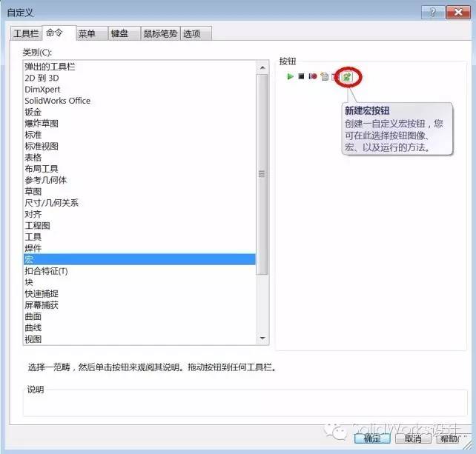
Task: Click the category list scroll down arrow
Action: pyautogui.click(x=262, y=338)
